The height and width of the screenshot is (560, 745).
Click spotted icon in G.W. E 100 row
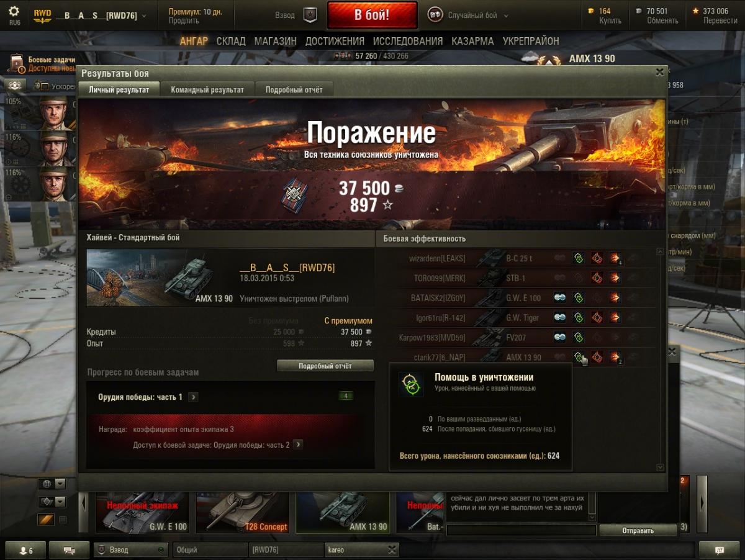pyautogui.click(x=559, y=298)
